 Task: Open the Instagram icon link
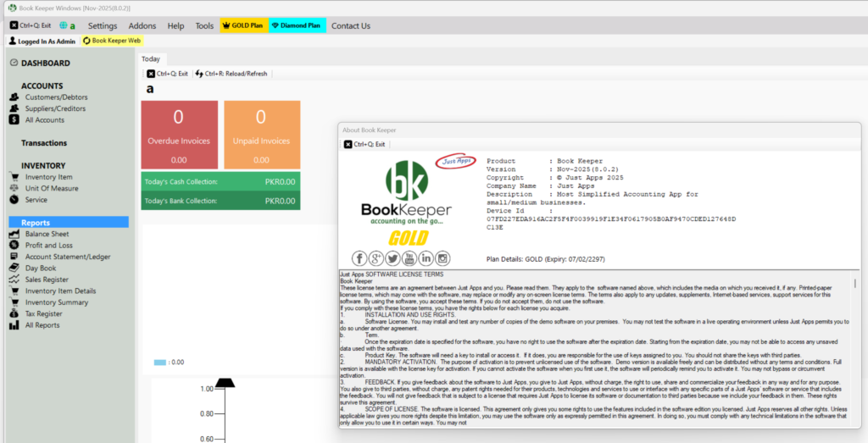coord(442,258)
